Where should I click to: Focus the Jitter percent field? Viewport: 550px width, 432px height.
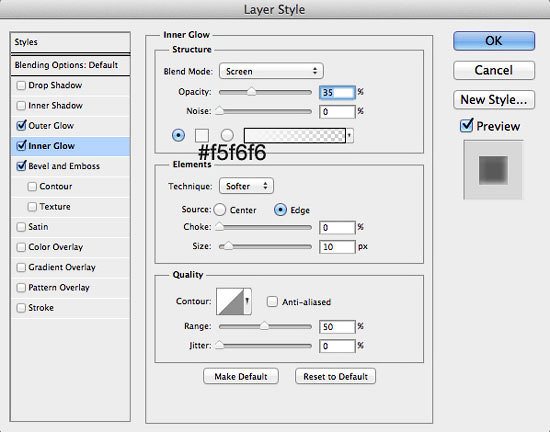337,346
